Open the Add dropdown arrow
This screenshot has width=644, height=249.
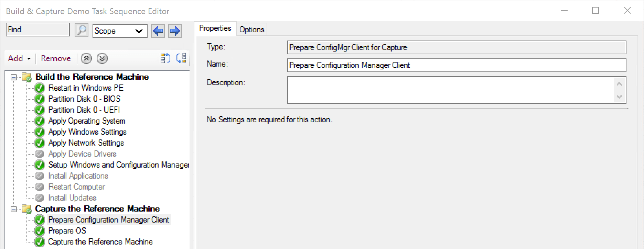[x=28, y=58]
